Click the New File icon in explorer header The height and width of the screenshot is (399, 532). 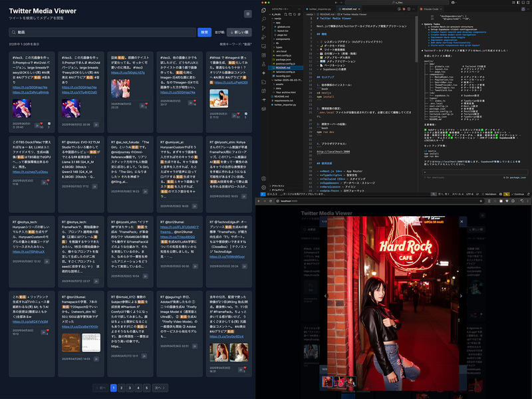point(286,15)
